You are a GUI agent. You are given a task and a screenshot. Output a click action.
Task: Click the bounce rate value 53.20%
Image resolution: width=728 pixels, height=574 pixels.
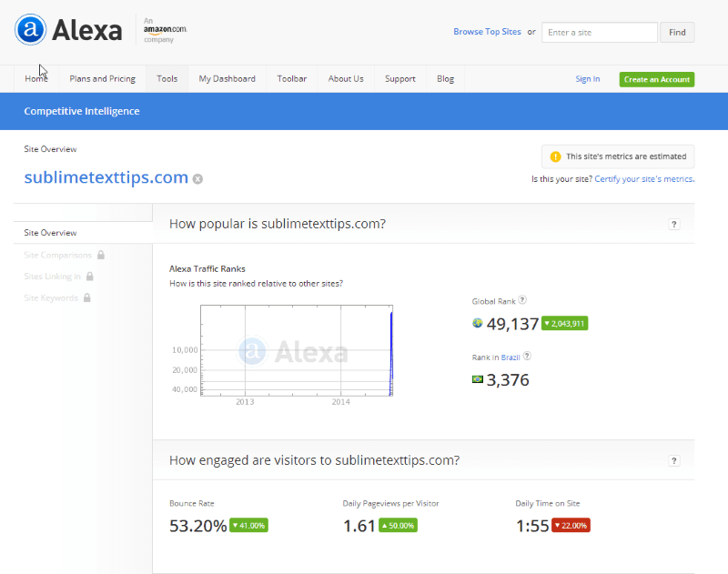[x=197, y=526]
